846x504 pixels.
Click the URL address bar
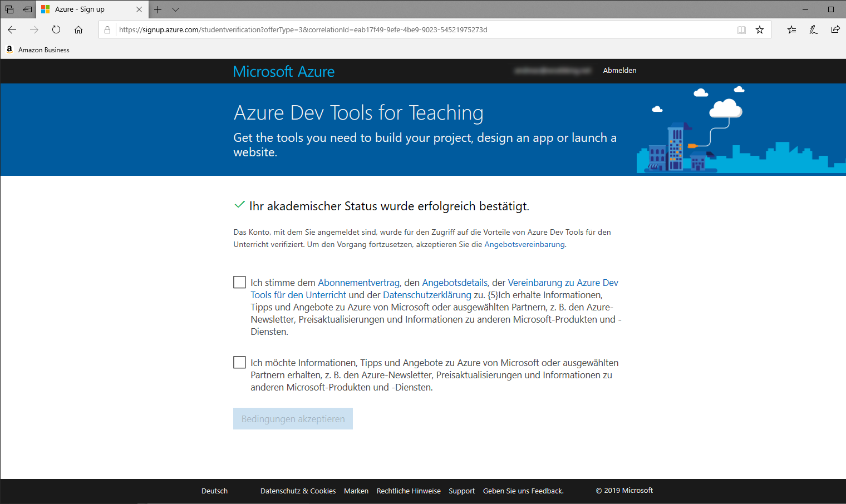pyautogui.click(x=423, y=30)
